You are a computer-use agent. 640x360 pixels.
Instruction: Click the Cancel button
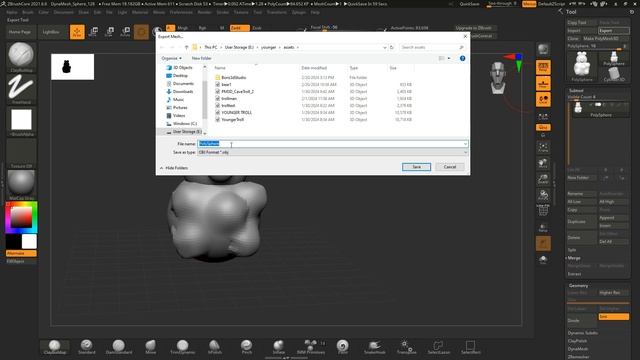click(x=450, y=167)
